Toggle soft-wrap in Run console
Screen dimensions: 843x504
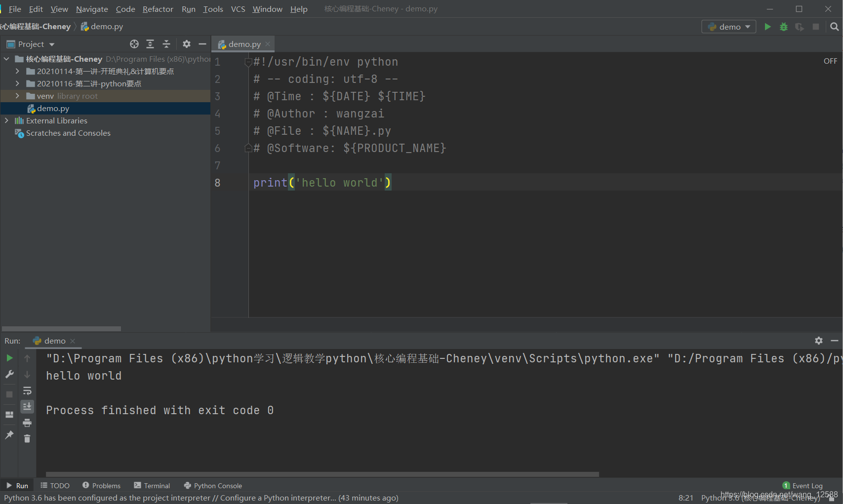click(x=27, y=391)
